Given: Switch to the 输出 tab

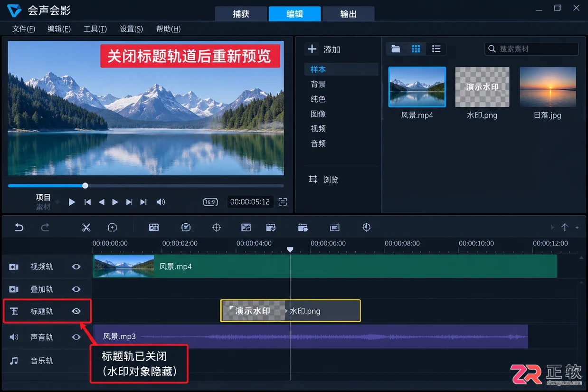Looking at the screenshot, I should pos(348,14).
